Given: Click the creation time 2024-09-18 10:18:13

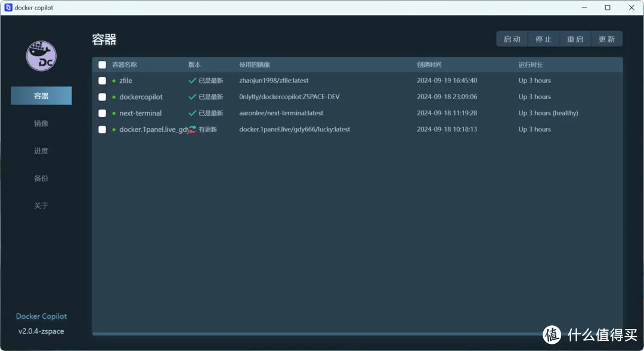Looking at the screenshot, I should point(447,129).
